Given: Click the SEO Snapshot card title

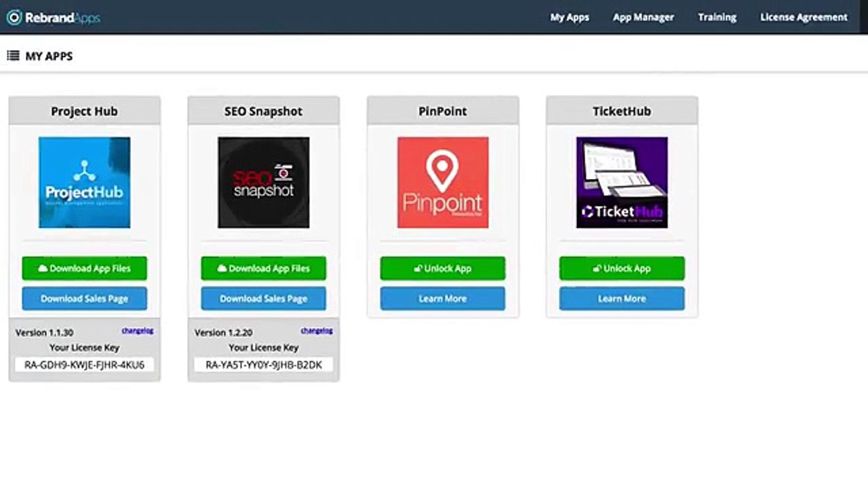Looking at the screenshot, I should [263, 111].
